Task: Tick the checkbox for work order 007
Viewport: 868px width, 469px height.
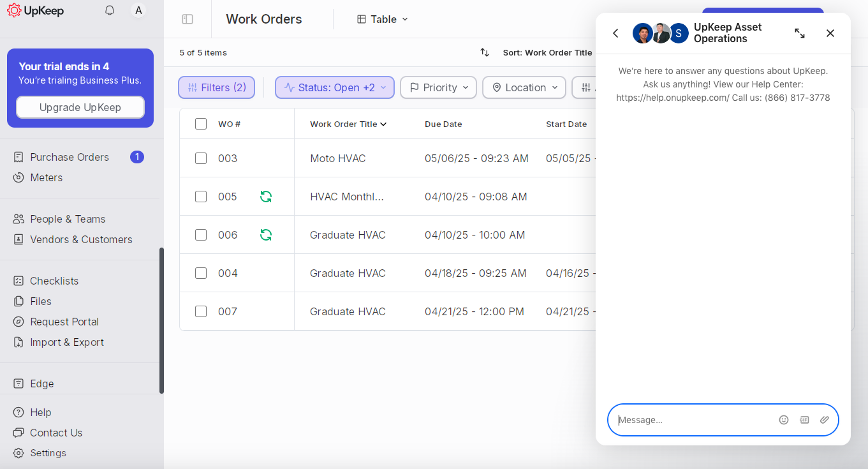Action: 201,311
